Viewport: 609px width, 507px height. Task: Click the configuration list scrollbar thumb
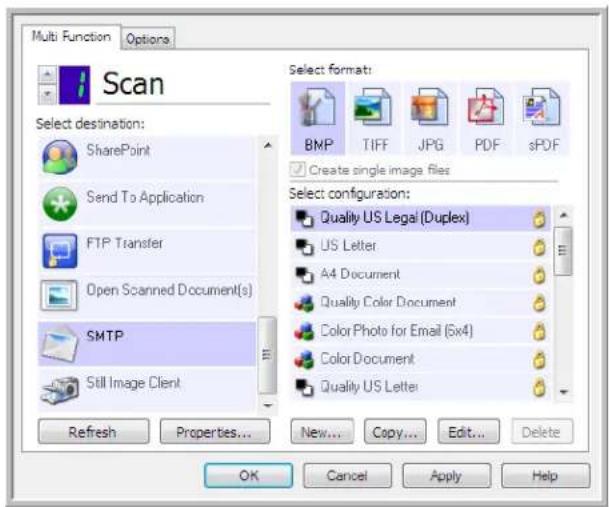click(563, 251)
